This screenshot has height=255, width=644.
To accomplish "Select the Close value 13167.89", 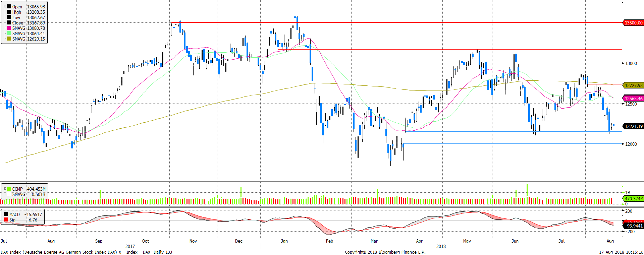I will pos(36,23).
